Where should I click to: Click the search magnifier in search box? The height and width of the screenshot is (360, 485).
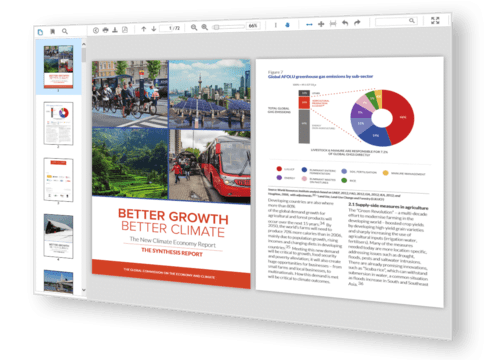click(412, 21)
